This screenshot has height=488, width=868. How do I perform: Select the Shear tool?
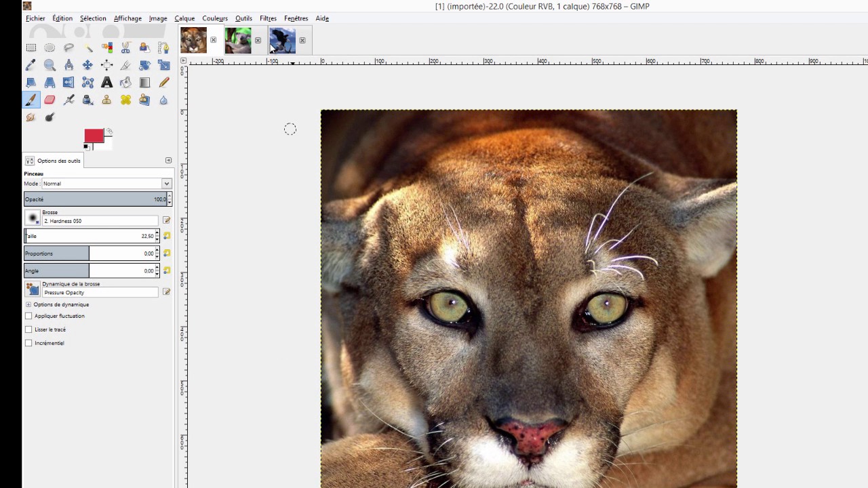point(31,83)
